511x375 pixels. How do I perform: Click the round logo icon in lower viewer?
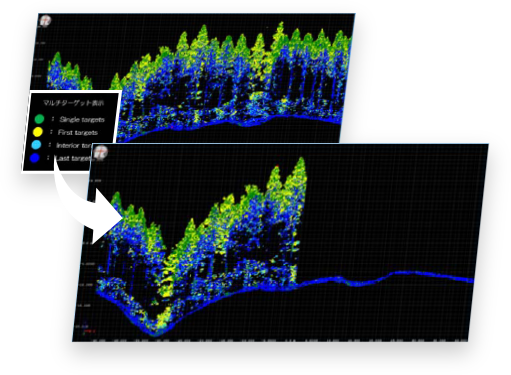[x=100, y=152]
